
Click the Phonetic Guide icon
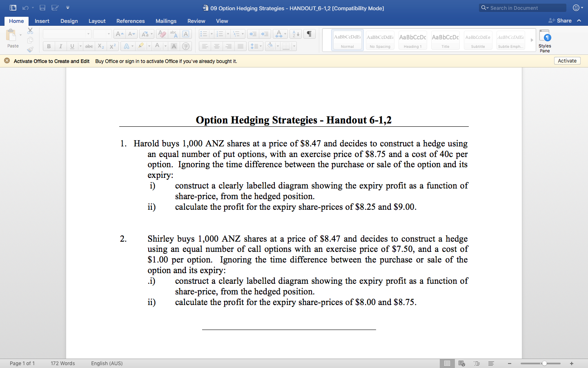tap(174, 34)
